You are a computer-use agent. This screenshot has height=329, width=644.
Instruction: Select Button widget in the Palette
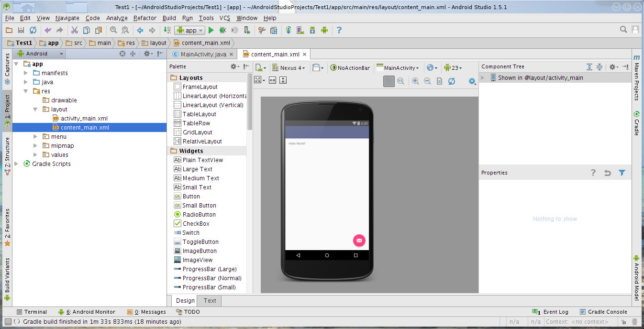point(191,197)
